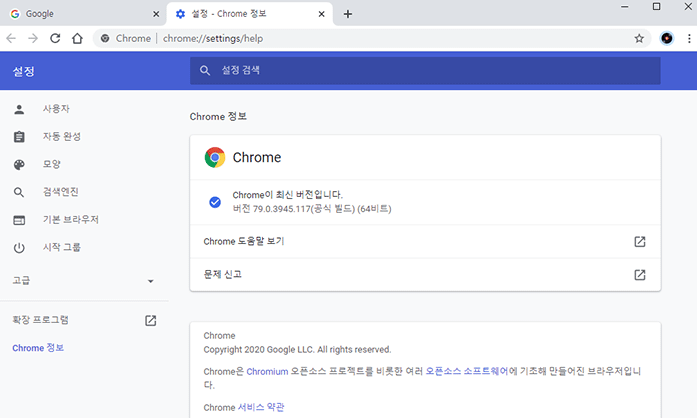Open 검색엔진 settings
This screenshot has height=418, width=697.
[61, 192]
